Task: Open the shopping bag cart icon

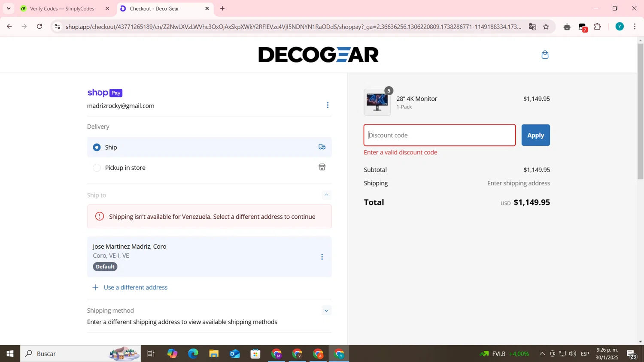Action: click(x=545, y=55)
